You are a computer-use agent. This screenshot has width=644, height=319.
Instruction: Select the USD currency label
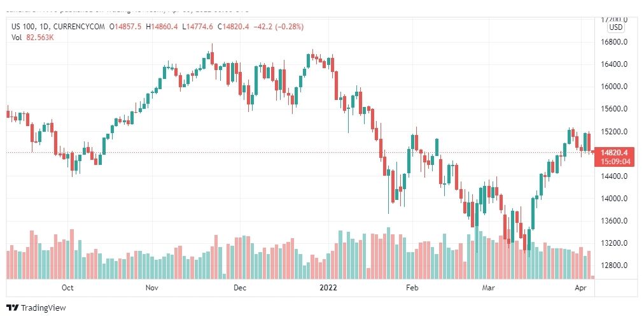click(x=615, y=27)
